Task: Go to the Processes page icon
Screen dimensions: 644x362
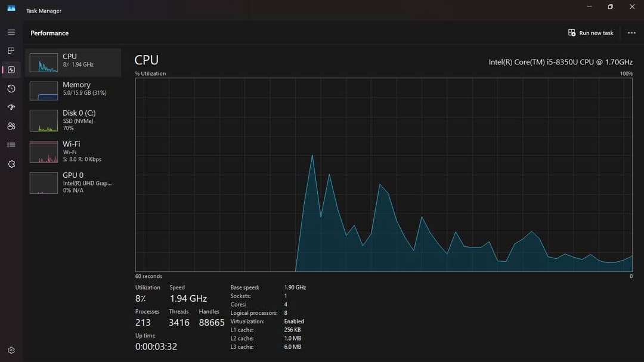Action: (11, 51)
